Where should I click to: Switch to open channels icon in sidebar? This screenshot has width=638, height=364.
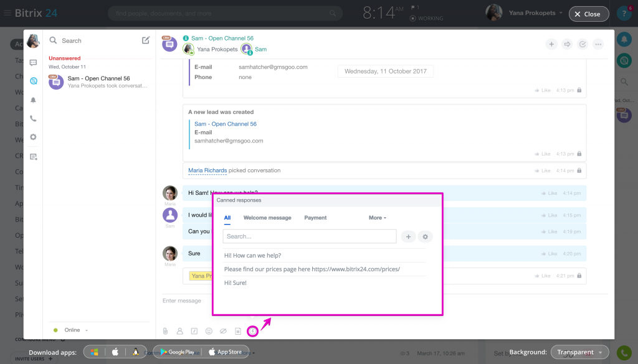pyautogui.click(x=34, y=81)
